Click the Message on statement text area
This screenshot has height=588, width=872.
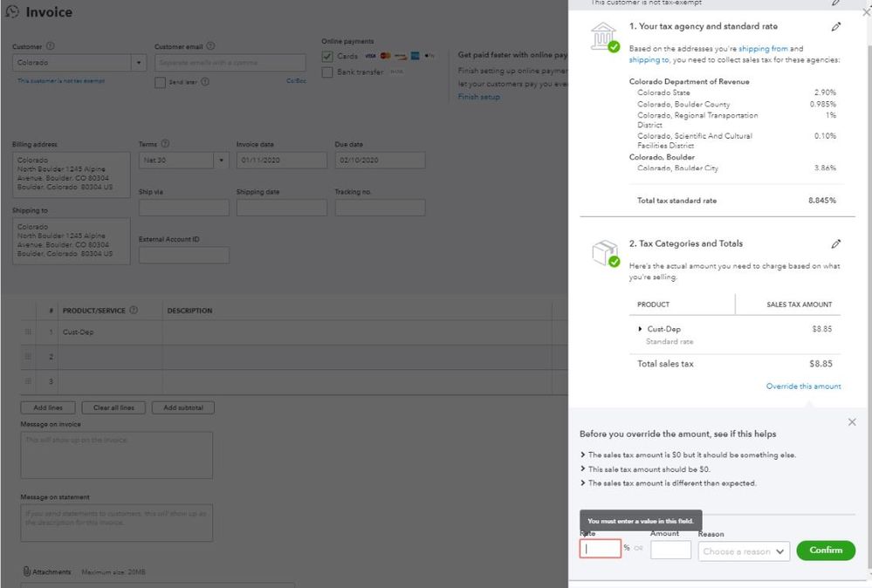[x=117, y=523]
